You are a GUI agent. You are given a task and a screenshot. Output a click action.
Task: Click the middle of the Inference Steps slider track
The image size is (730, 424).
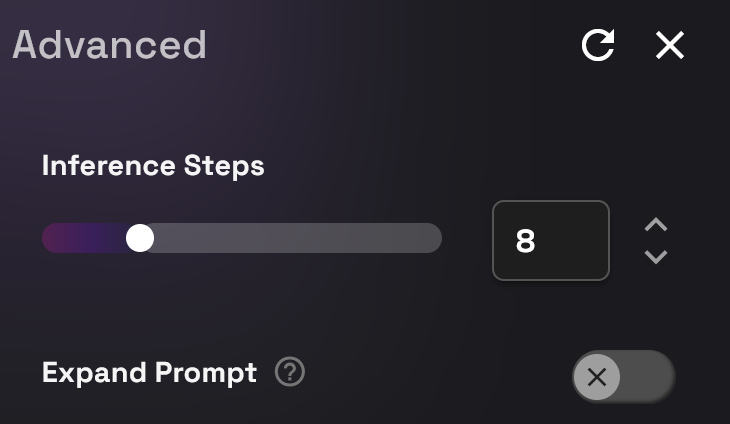[241, 238]
